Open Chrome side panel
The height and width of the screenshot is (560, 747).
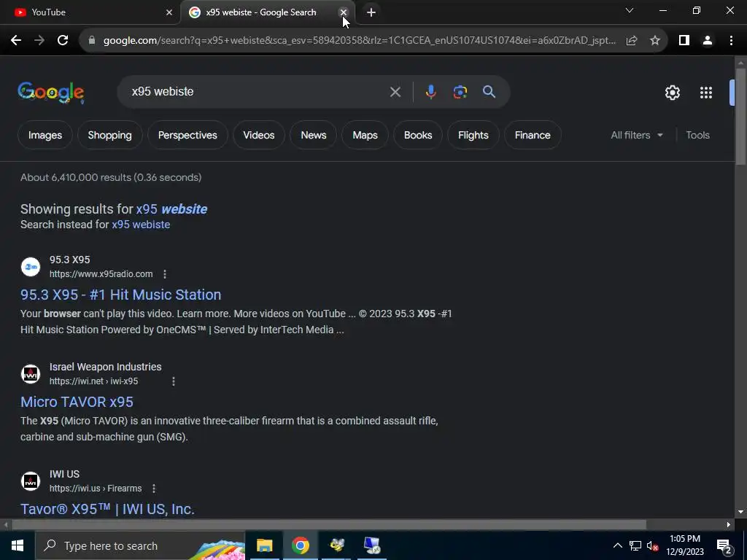pyautogui.click(x=684, y=41)
